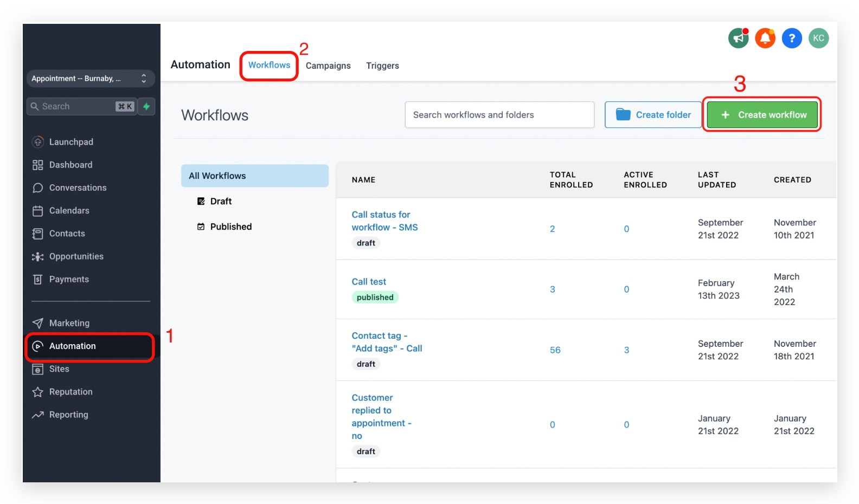This screenshot has height=504, width=859.
Task: Open Reputation star in the sidebar
Action: [x=70, y=392]
